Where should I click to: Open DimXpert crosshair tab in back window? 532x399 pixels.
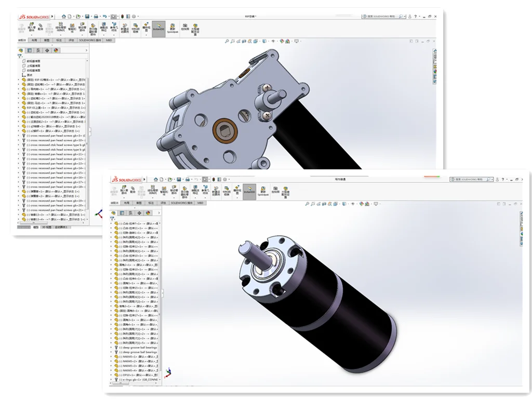click(47, 50)
